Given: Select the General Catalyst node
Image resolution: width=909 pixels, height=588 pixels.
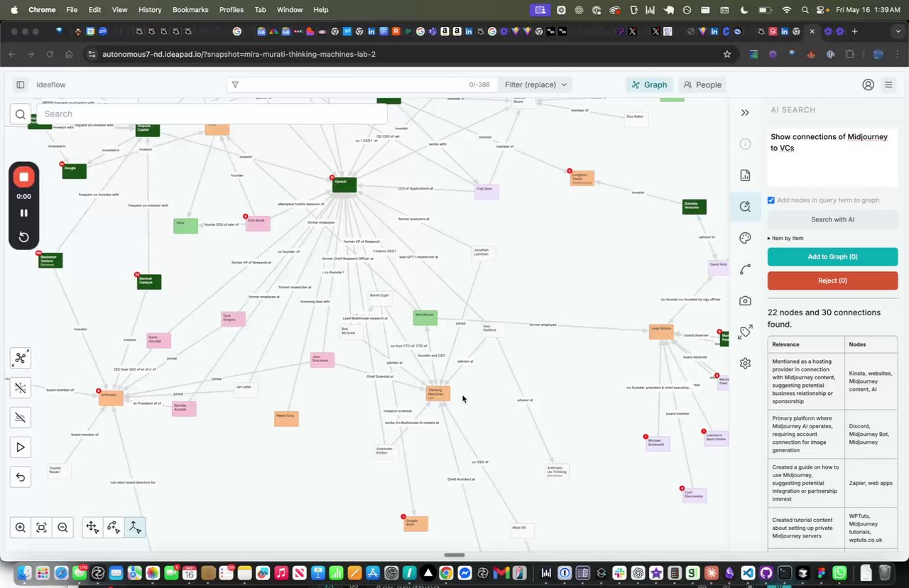Looking at the screenshot, I should [149, 282].
